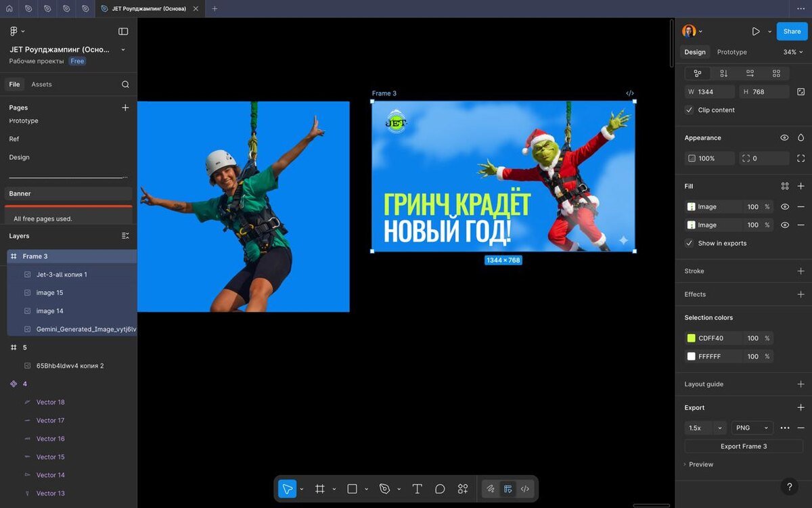Open the FFFFFF selection color swatch

(692, 356)
